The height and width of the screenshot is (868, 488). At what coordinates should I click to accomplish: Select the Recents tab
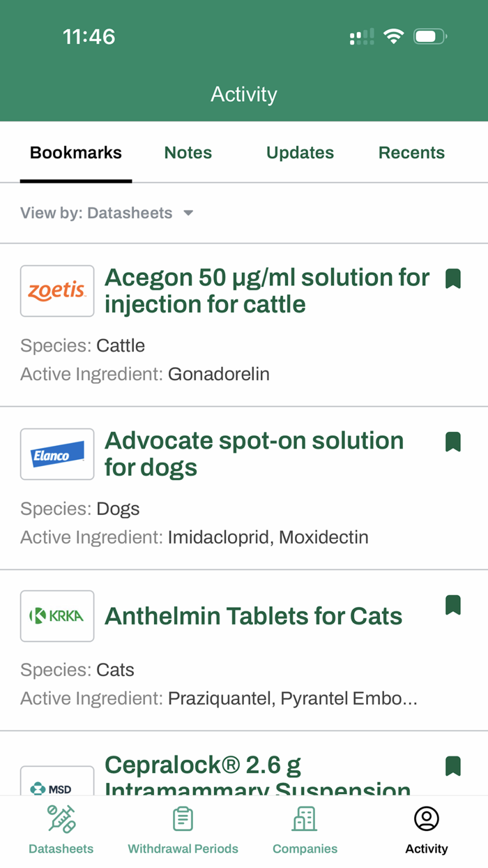(411, 153)
